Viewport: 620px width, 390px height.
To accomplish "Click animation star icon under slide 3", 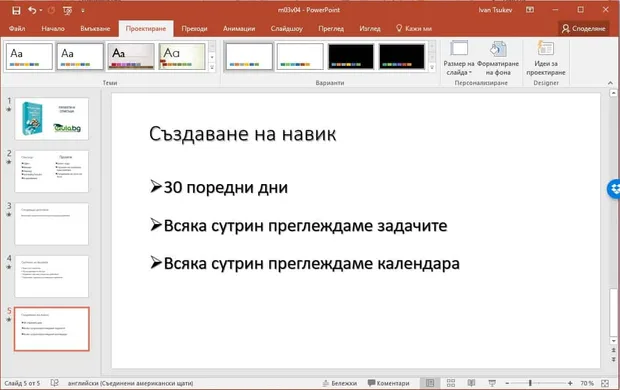I will [x=9, y=215].
